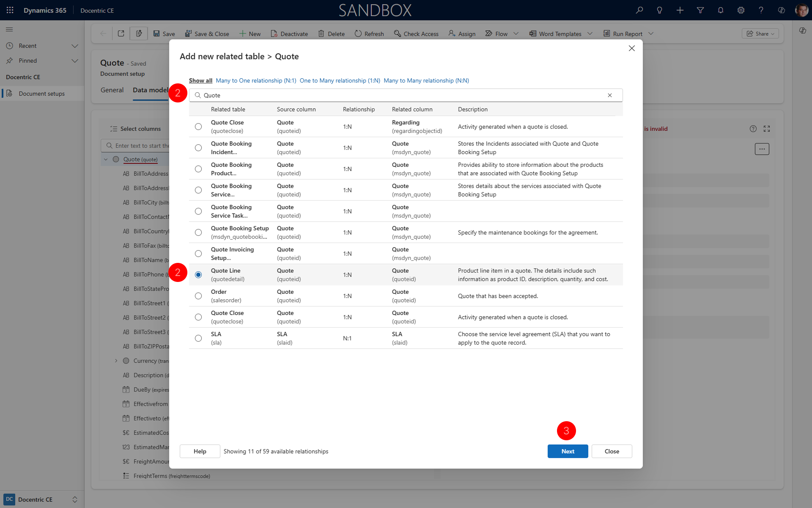Select the Quote Booking Setup radio button
The width and height of the screenshot is (812, 508).
coord(198,232)
